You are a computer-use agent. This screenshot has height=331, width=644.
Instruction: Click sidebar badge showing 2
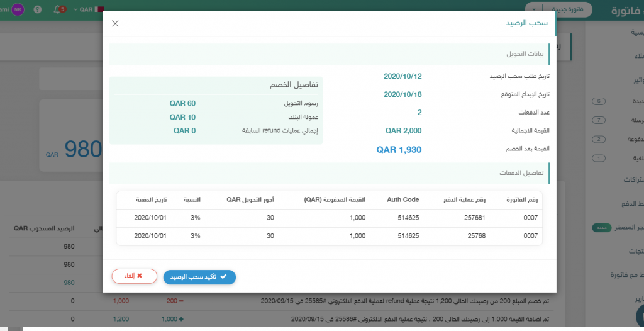coord(599,139)
